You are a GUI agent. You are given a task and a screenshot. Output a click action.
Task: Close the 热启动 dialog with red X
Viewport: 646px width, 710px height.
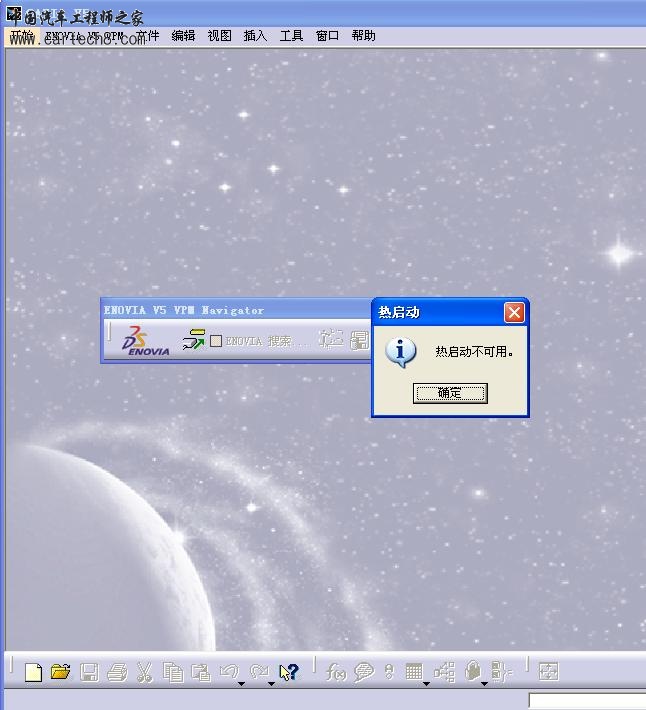pos(514,312)
